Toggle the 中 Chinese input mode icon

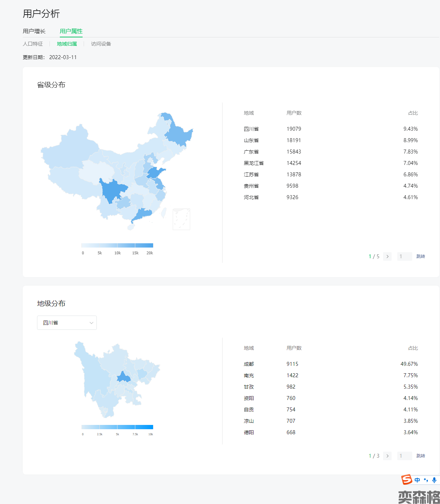click(x=417, y=480)
